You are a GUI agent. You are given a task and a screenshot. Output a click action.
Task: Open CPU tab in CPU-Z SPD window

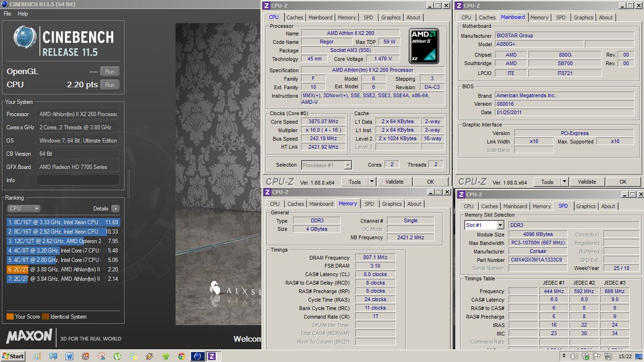point(468,206)
